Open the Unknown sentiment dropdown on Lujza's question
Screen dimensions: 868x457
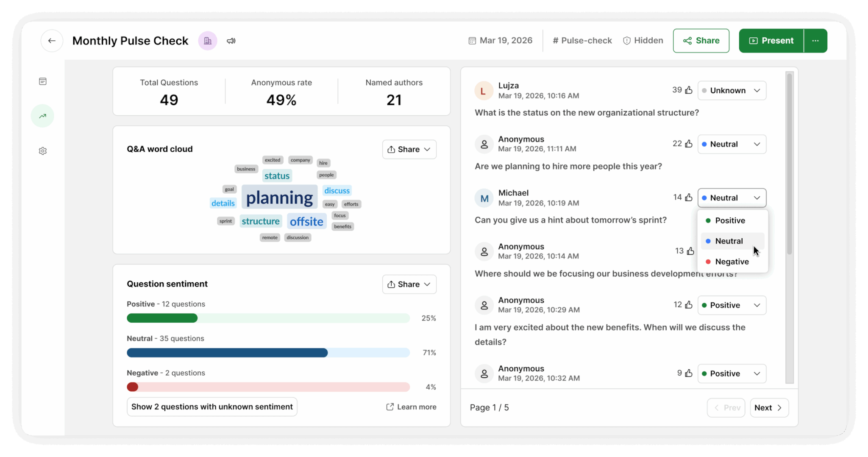(732, 90)
